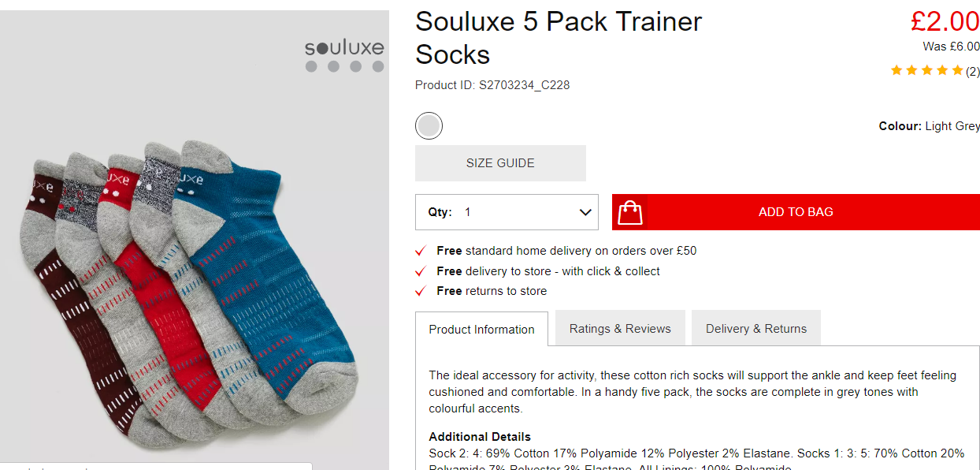Choose the Light Grey colour swatch
Screen dimensions: 980x470
(429, 125)
